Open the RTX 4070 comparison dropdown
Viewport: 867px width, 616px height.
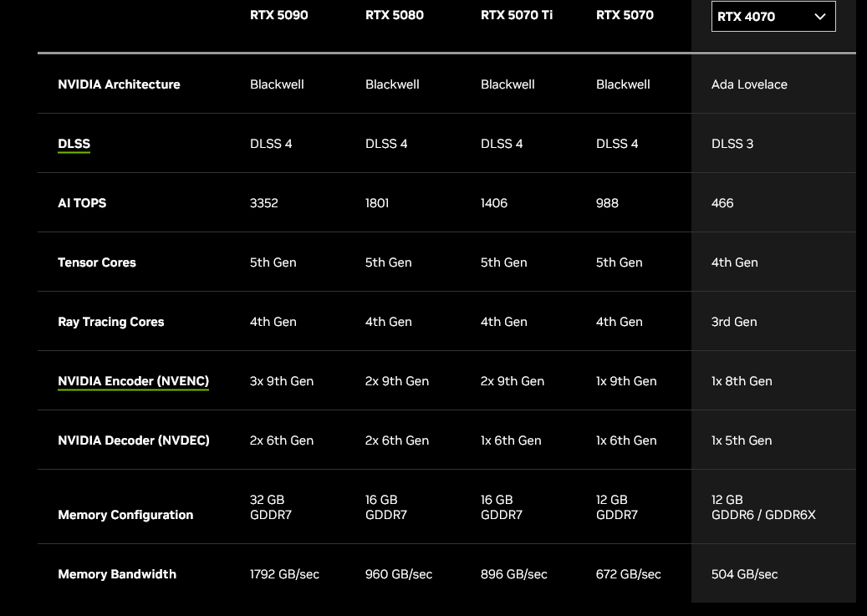(773, 17)
